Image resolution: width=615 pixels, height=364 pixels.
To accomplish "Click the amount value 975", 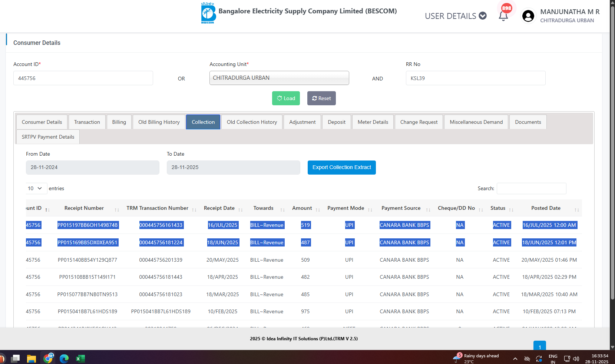I will click(x=305, y=311).
